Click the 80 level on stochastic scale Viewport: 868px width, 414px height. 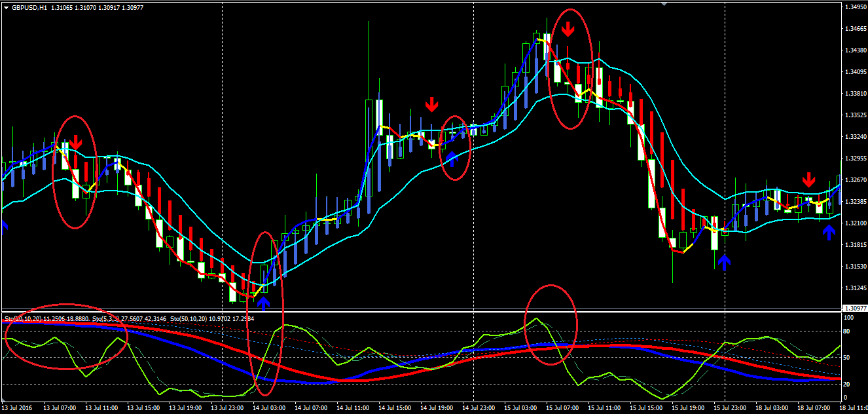click(x=847, y=331)
